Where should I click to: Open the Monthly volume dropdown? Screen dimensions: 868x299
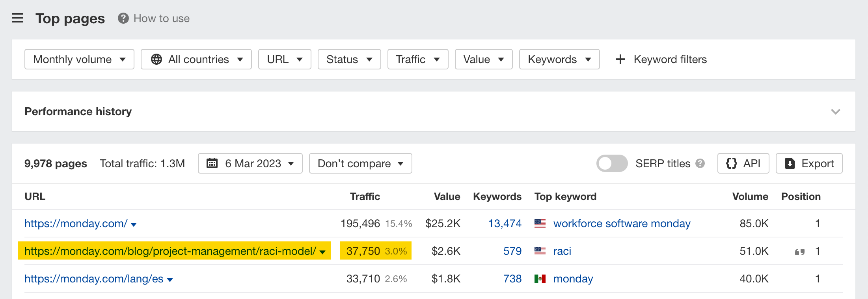(79, 59)
